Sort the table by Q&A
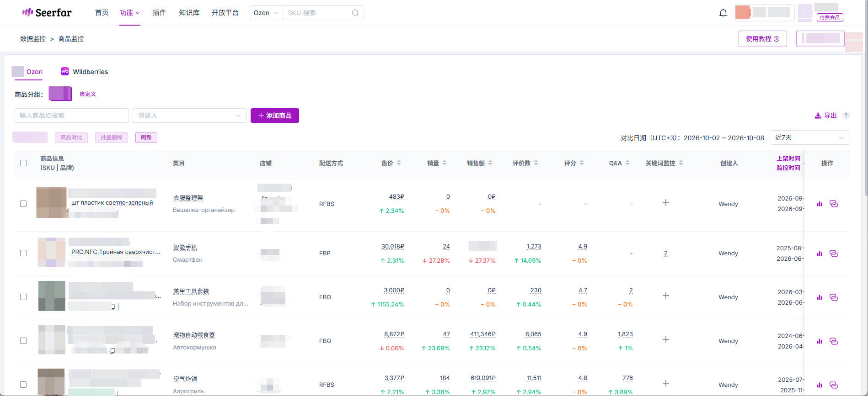868x396 pixels. tap(627, 163)
